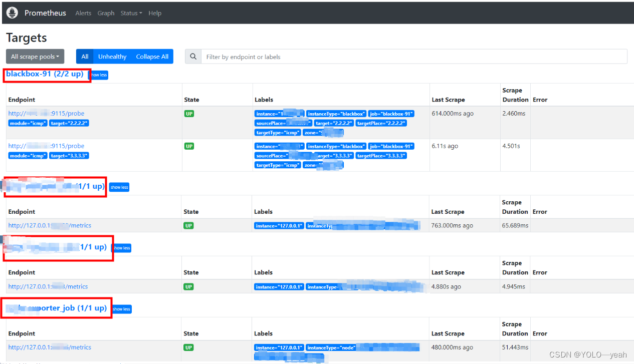This screenshot has width=634, height=364.
Task: Click the search magnifier icon
Action: point(193,57)
